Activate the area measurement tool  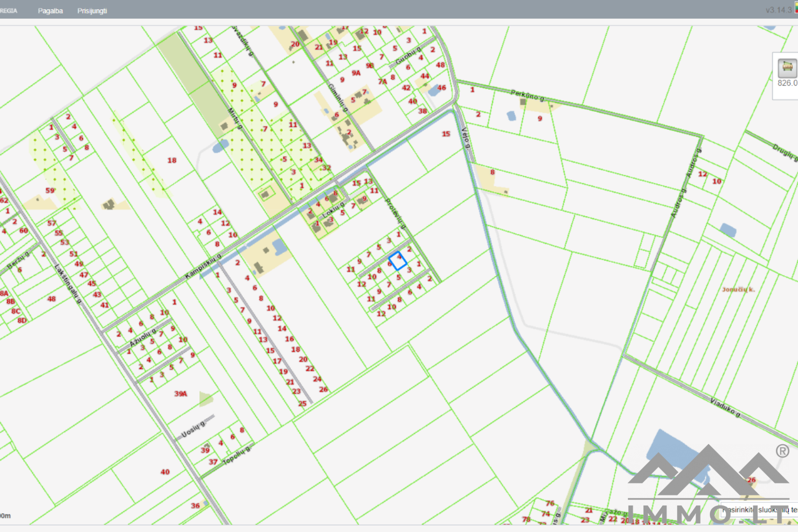tap(787, 68)
